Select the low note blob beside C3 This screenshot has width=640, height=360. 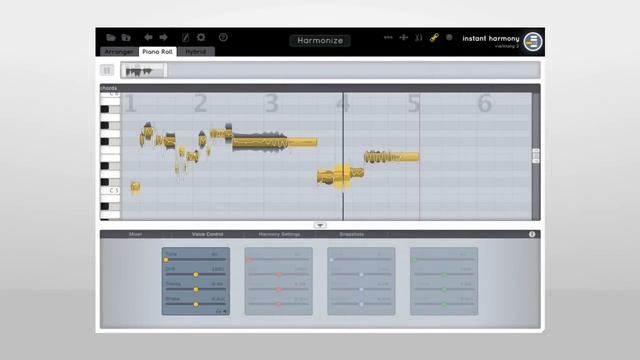click(x=135, y=187)
